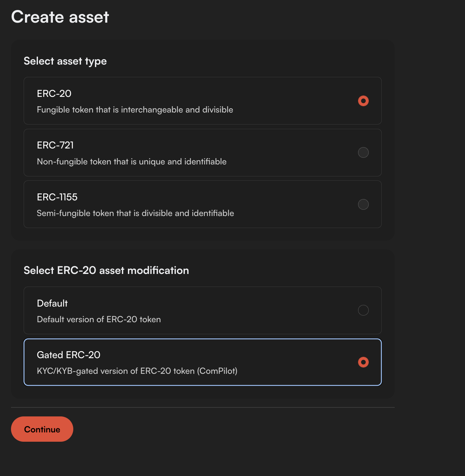This screenshot has height=476, width=465.
Task: Select the ERC-721 radio button
Action: (x=363, y=152)
